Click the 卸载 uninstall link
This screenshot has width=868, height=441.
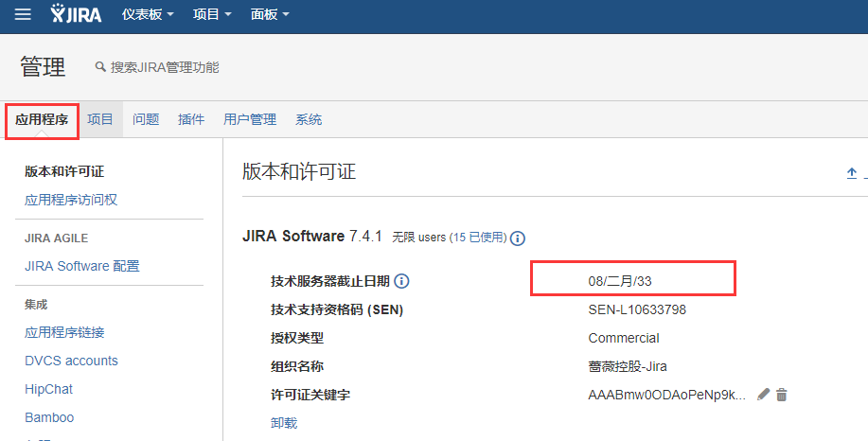click(284, 423)
